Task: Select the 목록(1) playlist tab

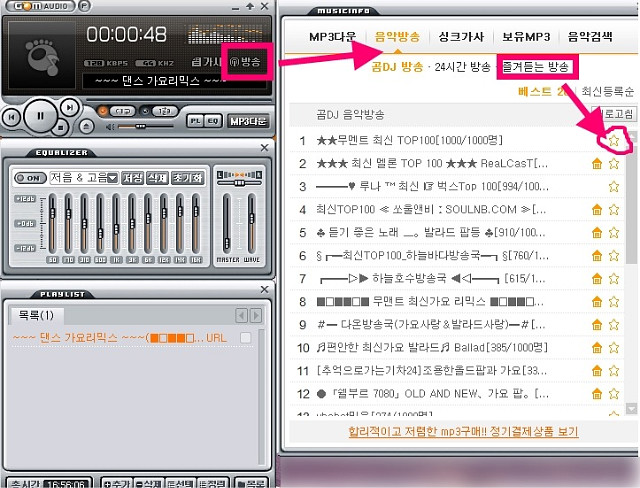Action: [36, 315]
